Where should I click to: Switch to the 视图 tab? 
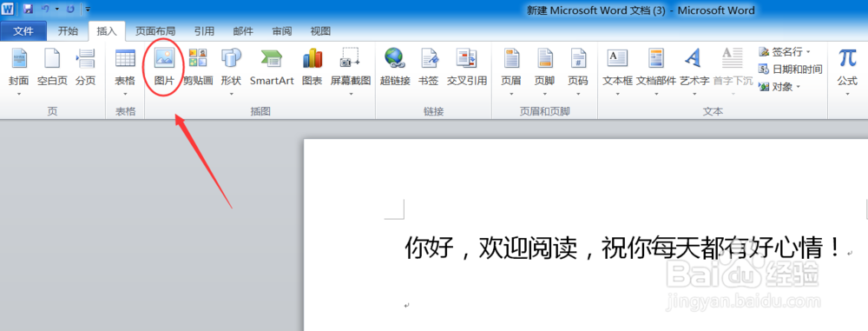(x=320, y=31)
